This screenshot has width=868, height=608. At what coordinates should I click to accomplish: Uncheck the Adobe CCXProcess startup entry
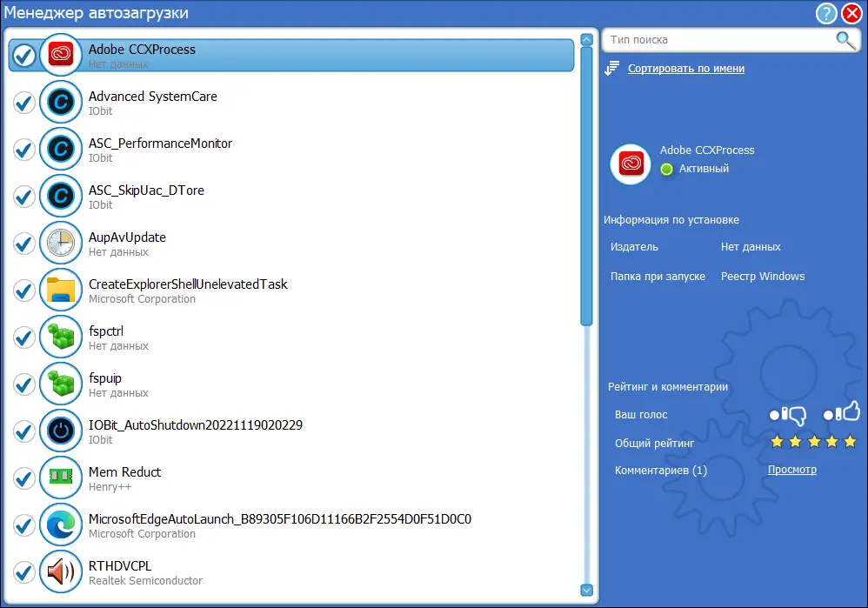point(23,55)
